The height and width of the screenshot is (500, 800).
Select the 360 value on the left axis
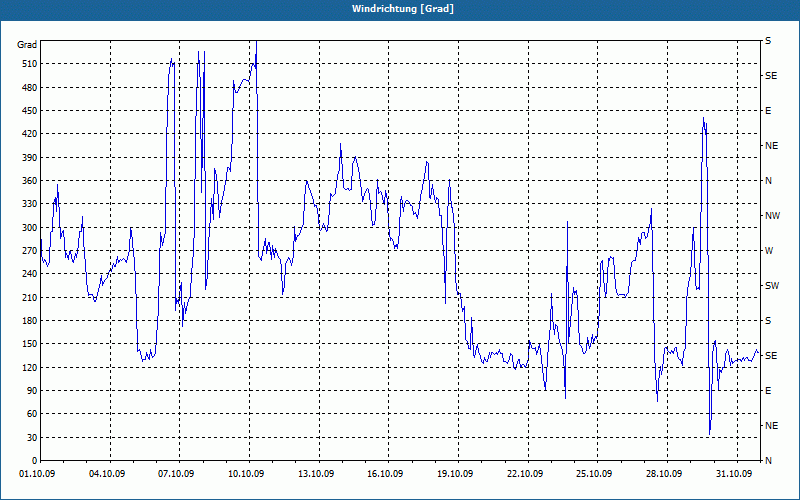[x=30, y=181]
